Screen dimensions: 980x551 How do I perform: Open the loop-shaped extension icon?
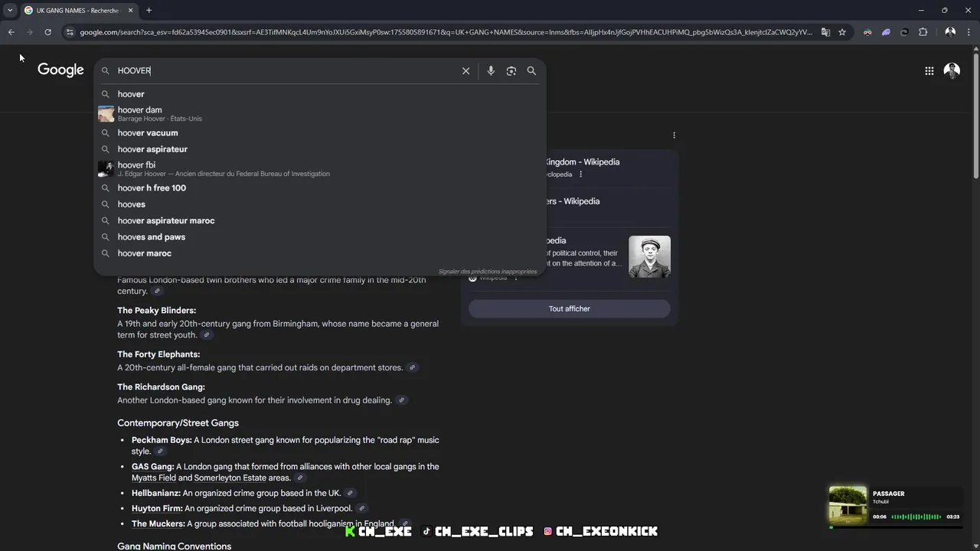coord(904,32)
